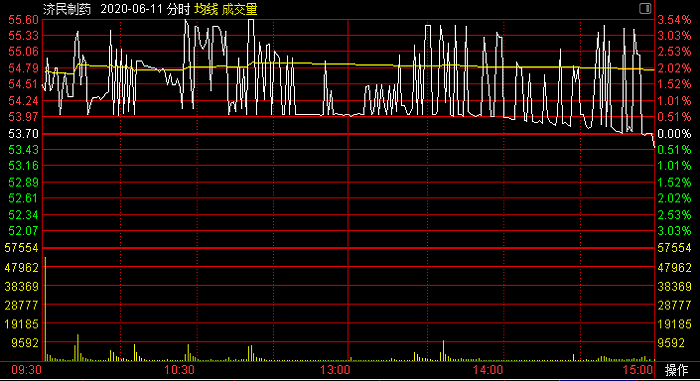This screenshot has width=700, height=381.
Task: Click the left 57554 volume label
Action: pyautogui.click(x=22, y=248)
